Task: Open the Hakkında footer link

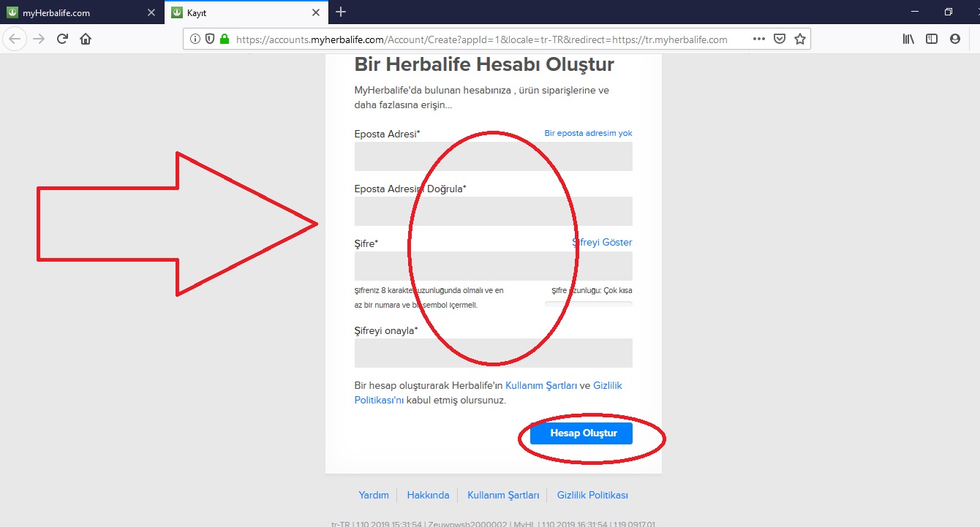Action: [428, 495]
